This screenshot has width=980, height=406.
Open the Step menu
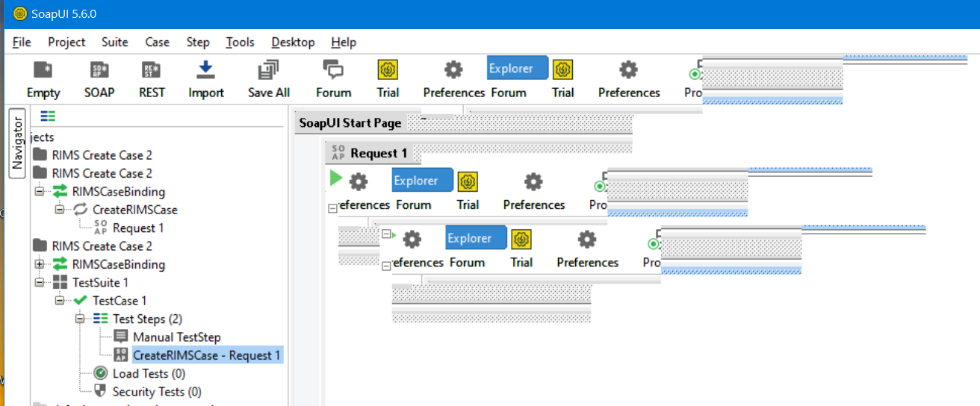[x=198, y=43]
